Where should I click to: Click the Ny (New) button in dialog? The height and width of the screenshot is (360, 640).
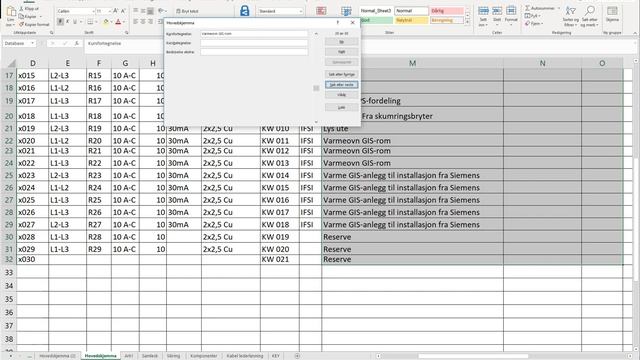click(x=342, y=42)
